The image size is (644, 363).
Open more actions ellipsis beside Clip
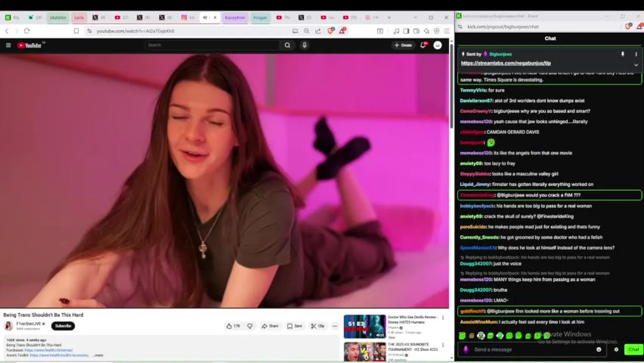(335, 326)
